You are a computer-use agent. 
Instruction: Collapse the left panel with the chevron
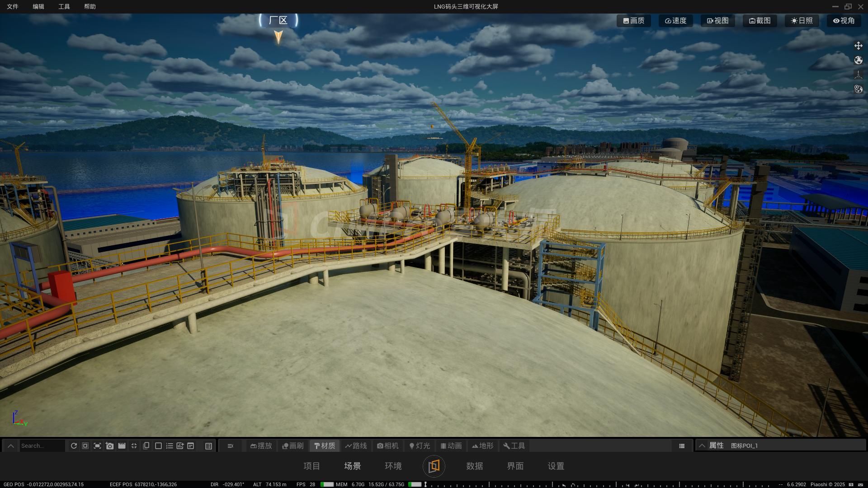[x=11, y=446]
